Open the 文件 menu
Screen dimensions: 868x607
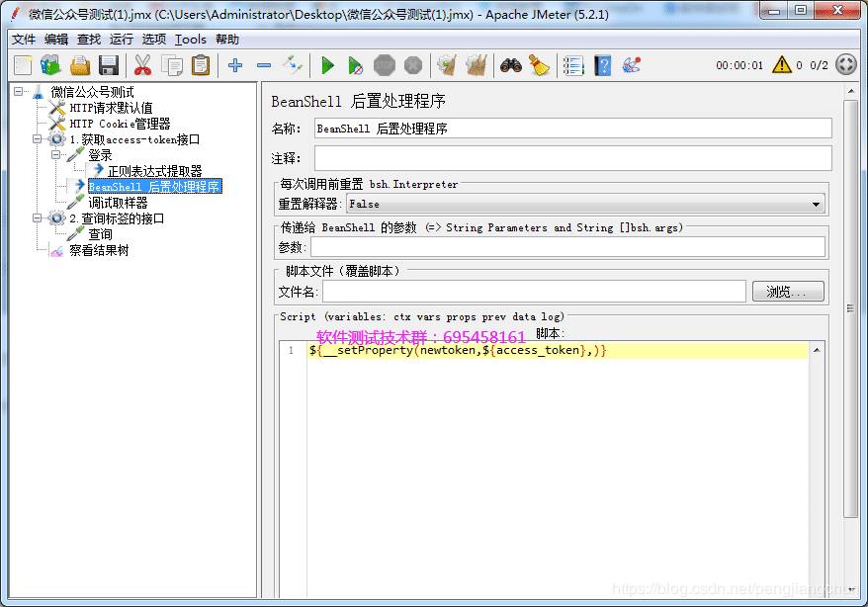pyautogui.click(x=24, y=40)
